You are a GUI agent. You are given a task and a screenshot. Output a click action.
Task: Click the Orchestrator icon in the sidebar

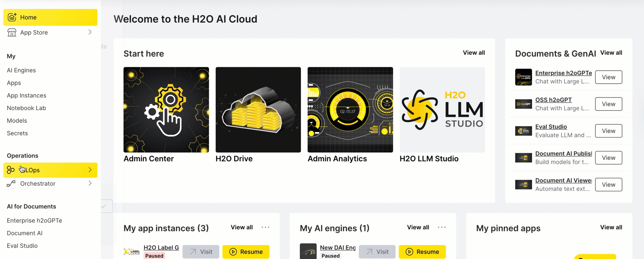point(11,184)
